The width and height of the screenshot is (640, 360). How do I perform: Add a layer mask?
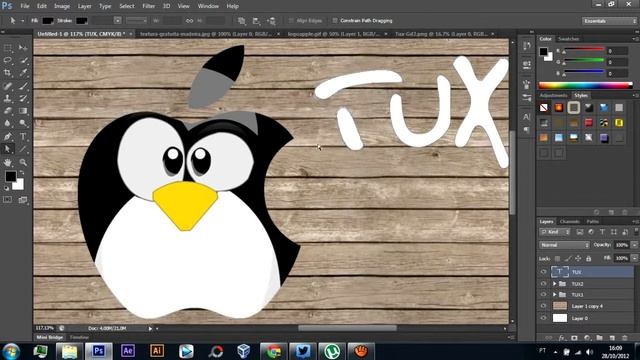click(x=574, y=338)
